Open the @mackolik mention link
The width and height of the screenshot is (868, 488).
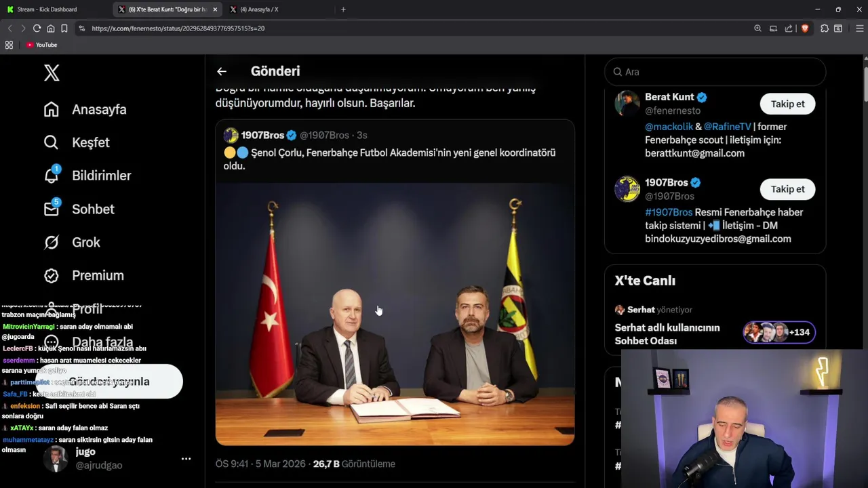click(668, 127)
